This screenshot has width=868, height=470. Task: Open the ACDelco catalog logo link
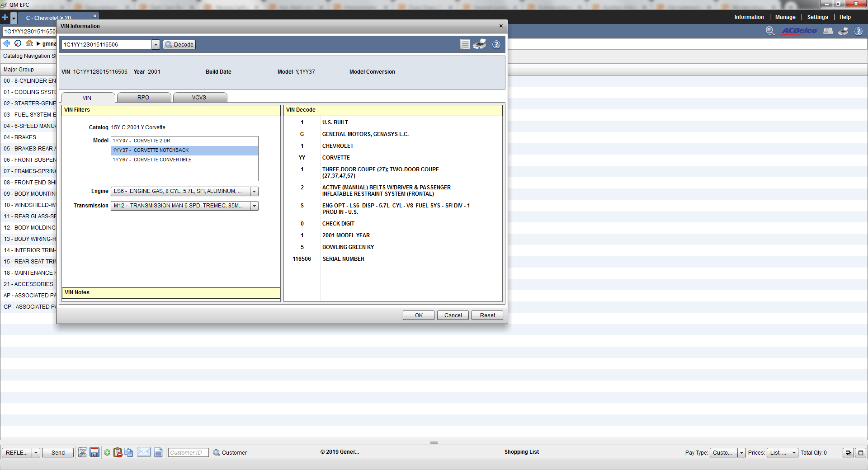pyautogui.click(x=799, y=31)
